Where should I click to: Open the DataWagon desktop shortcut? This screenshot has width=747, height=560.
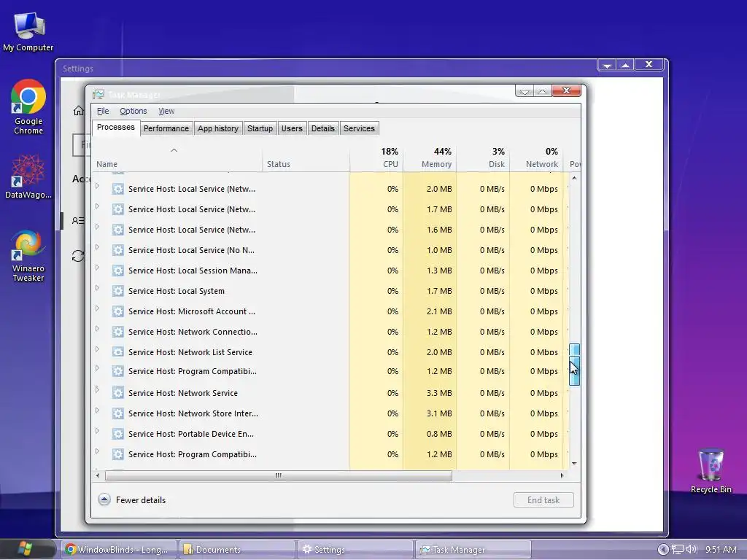28,176
